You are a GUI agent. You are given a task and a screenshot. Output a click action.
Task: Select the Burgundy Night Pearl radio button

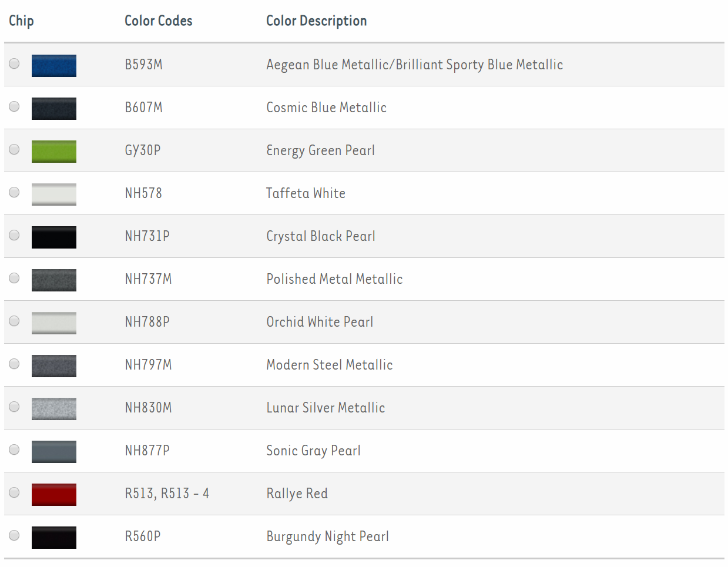(15, 535)
